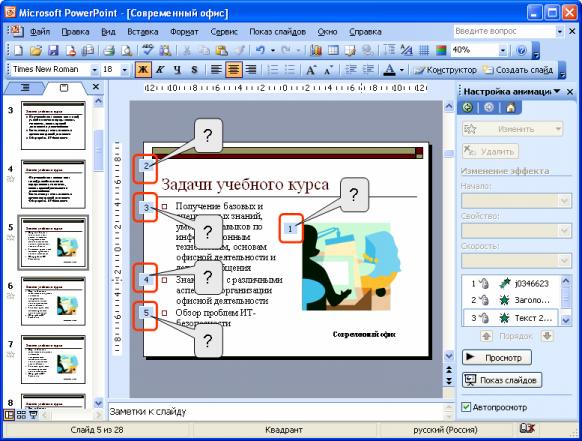Image resolution: width=582 pixels, height=441 pixels.
Task: Save the presentation with the floppy icon
Action: [x=53, y=50]
